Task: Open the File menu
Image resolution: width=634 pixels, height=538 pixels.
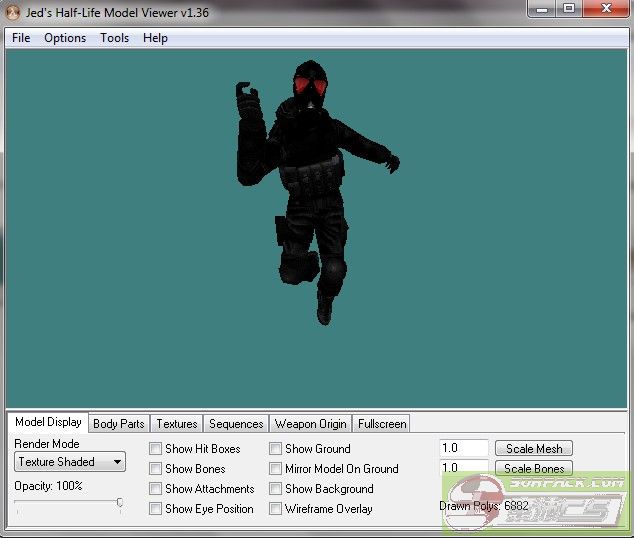Action: (x=21, y=38)
